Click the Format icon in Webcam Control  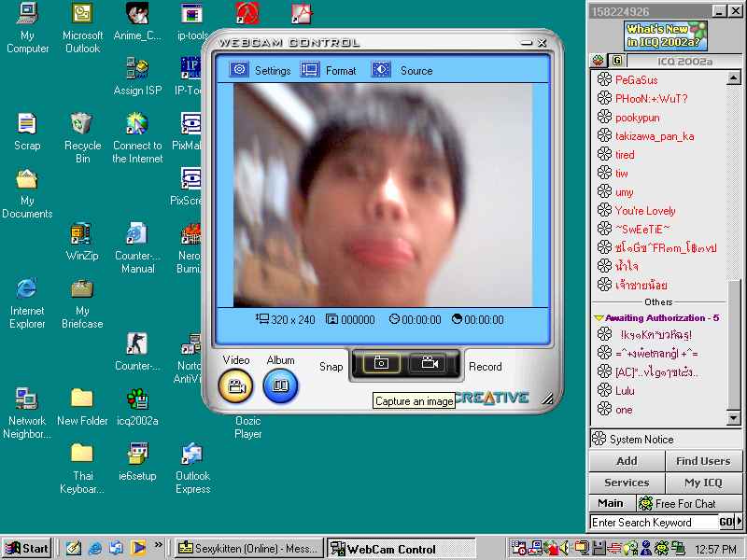(310, 70)
